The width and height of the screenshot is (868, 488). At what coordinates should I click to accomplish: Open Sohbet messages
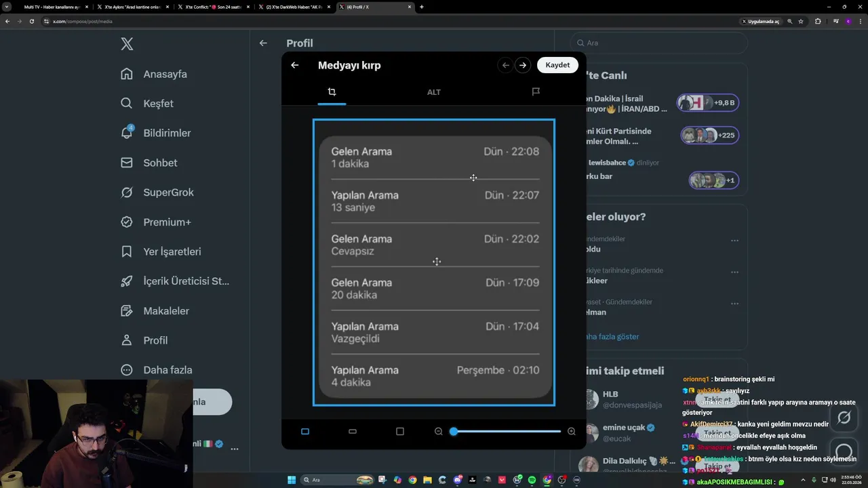tap(149, 163)
